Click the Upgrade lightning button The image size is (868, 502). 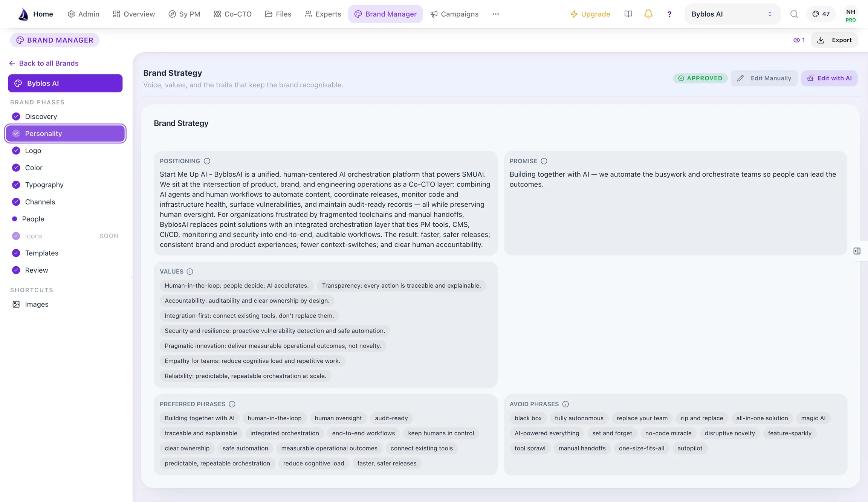click(590, 14)
